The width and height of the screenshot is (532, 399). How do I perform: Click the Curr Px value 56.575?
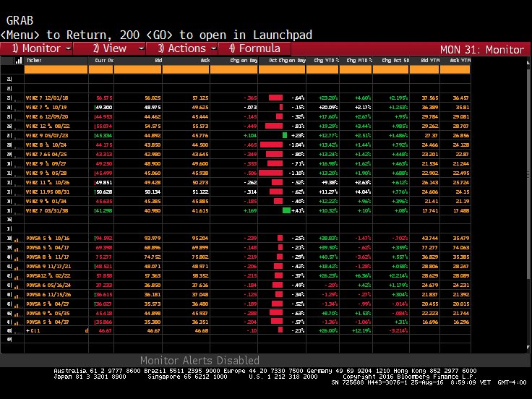click(x=104, y=98)
